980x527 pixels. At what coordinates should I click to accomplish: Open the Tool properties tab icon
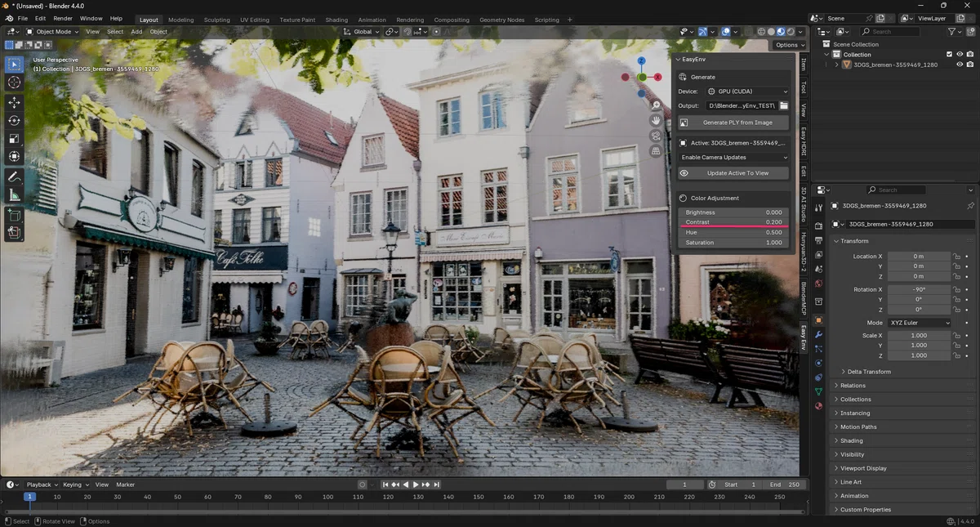(x=818, y=208)
